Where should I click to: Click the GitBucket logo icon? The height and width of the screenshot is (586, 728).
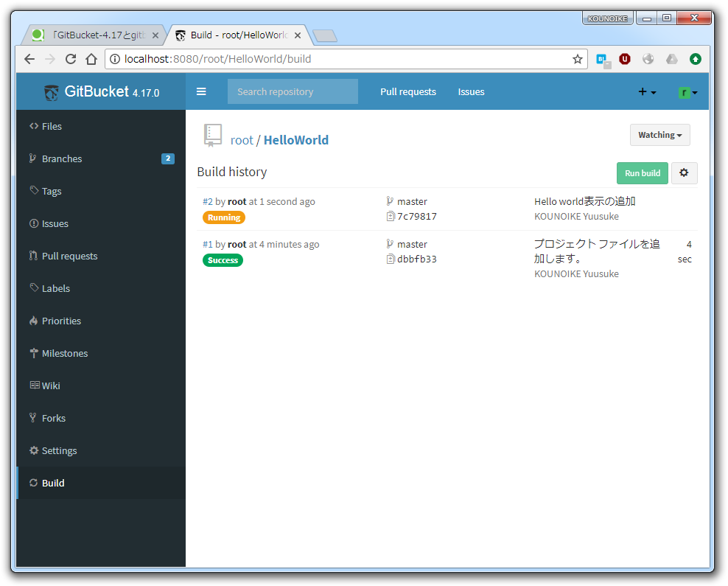50,91
